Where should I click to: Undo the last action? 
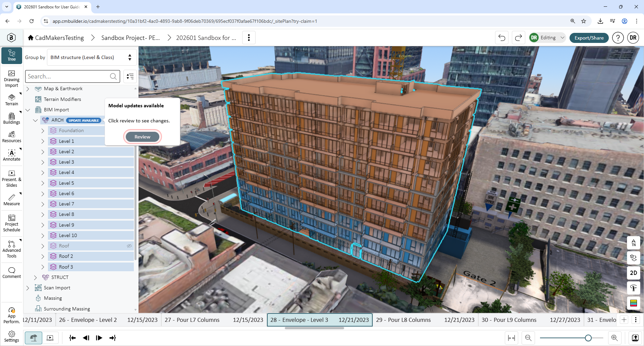(502, 38)
